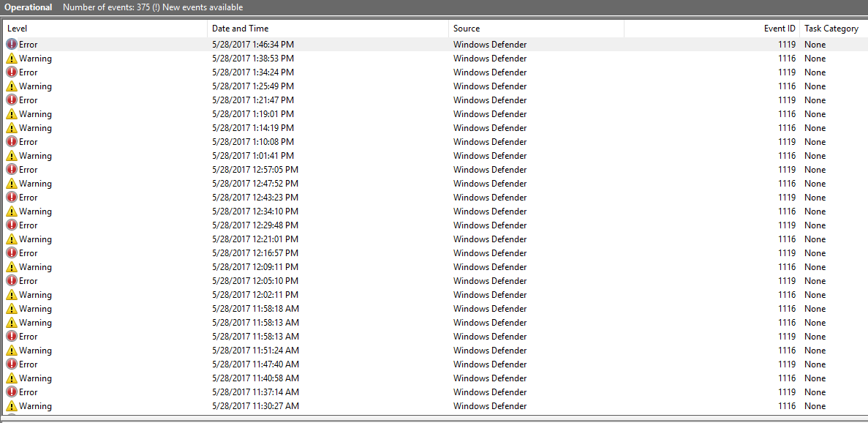Click Event ID 1119 in 12:29:48 PM row
Image resolution: width=868 pixels, height=423 pixels.
click(787, 225)
